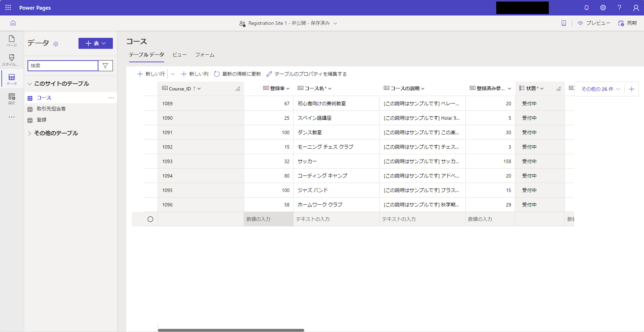Click Course_ID cell 1089

point(201,103)
